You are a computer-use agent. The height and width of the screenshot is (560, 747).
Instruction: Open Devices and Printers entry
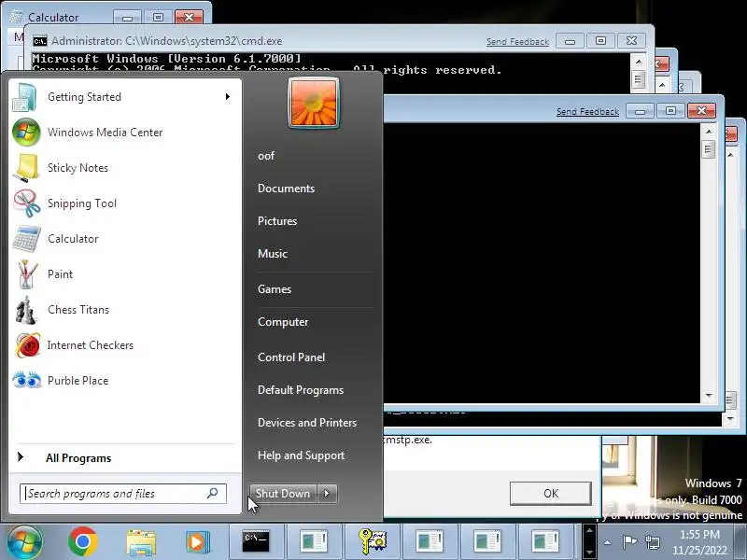[307, 423]
